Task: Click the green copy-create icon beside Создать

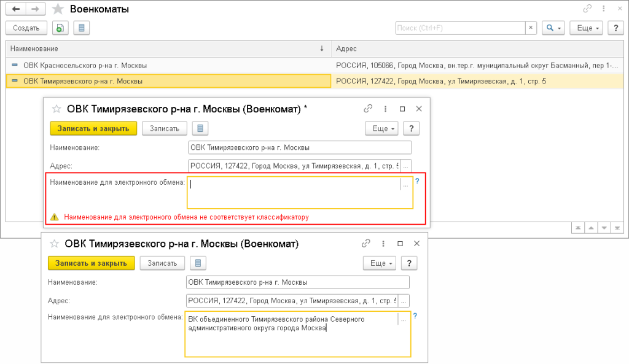Action: pyautogui.click(x=60, y=28)
